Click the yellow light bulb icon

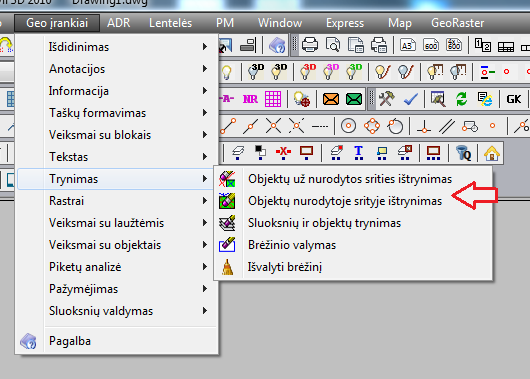point(226,72)
